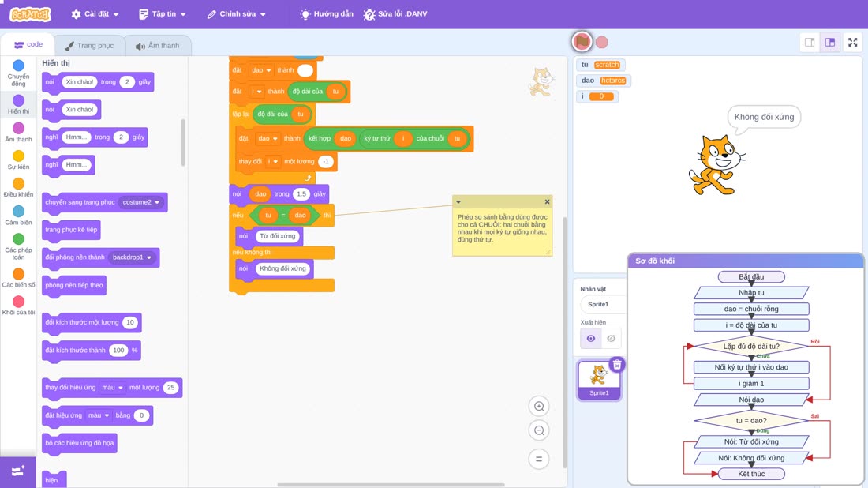Select the Điều khiển block category
Image resolution: width=868 pixels, height=488 pixels.
coord(18,188)
